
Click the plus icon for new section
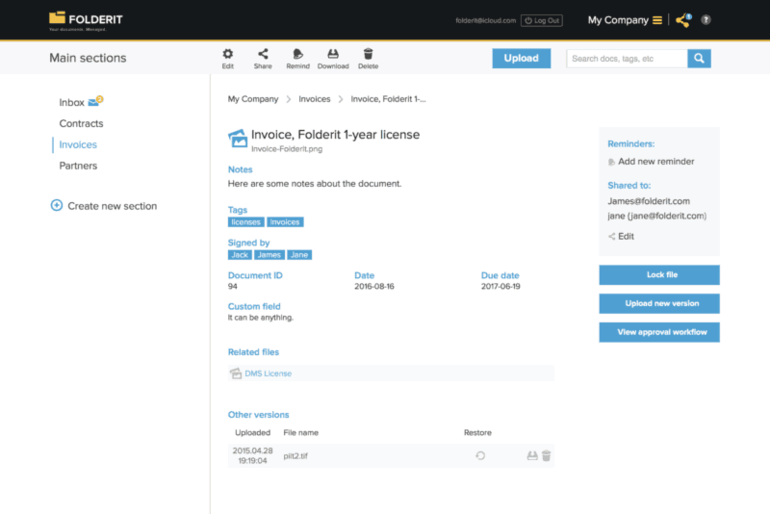56,205
